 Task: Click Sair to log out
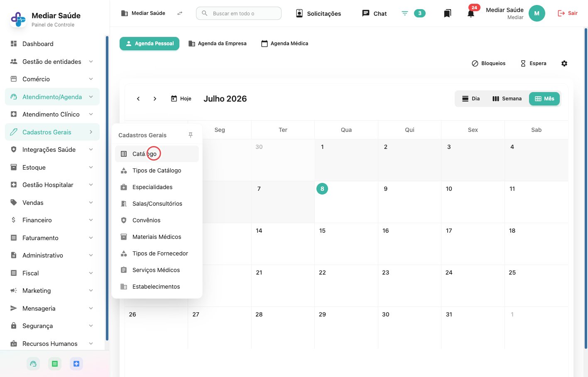567,13
